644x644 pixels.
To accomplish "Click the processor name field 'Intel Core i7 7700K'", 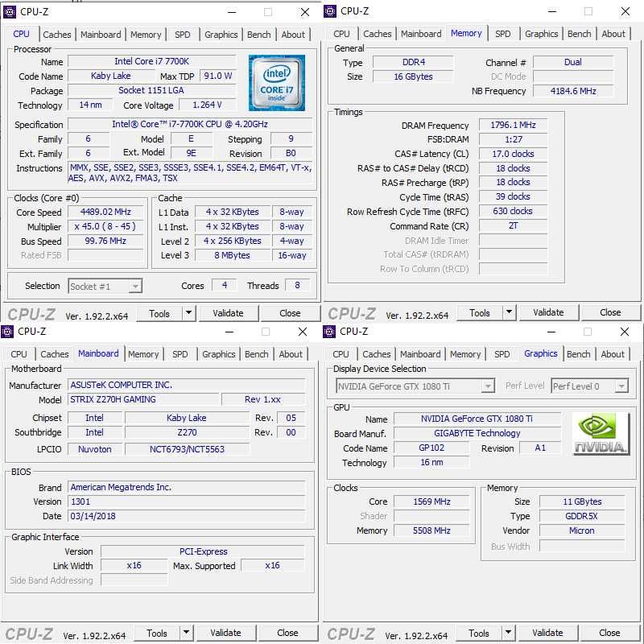I will [x=151, y=61].
